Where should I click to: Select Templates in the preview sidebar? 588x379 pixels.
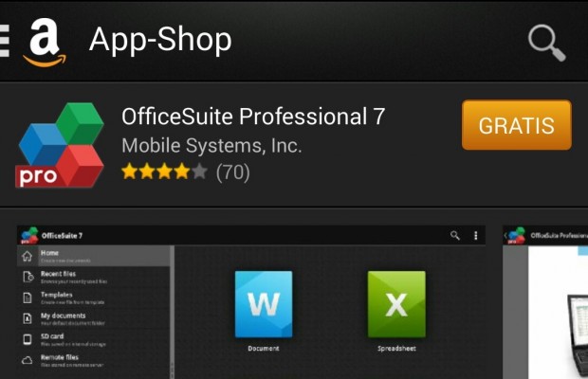click(x=93, y=298)
